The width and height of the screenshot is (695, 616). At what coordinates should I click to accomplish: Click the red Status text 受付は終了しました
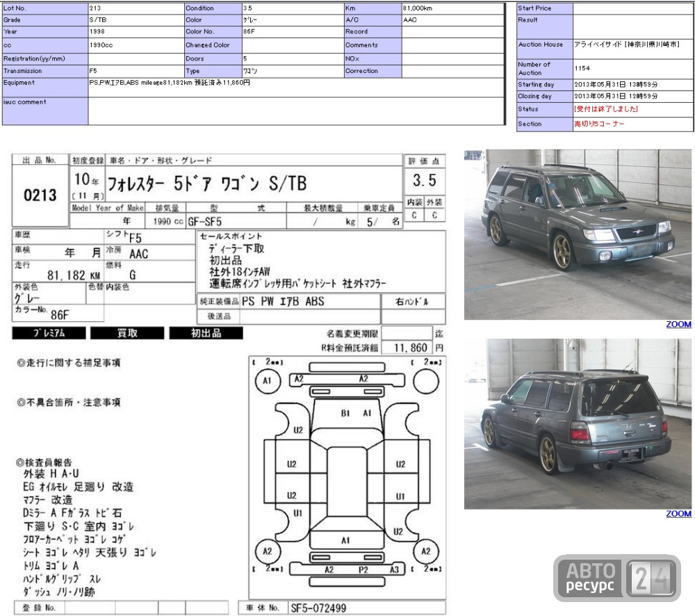click(606, 109)
